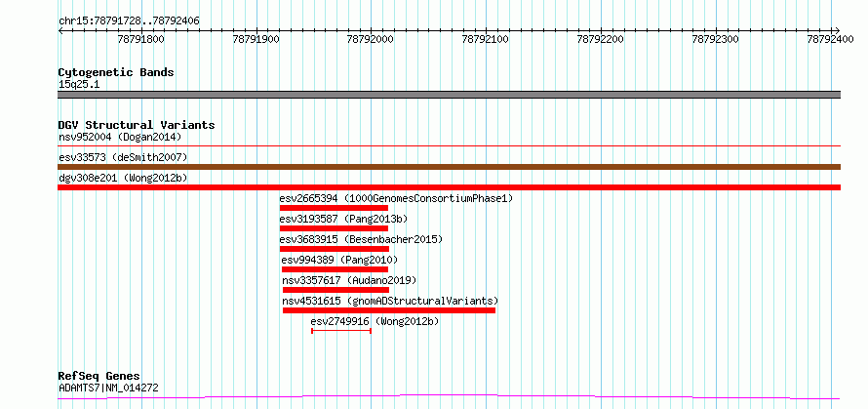Click ruler position 78791800
The width and height of the screenshot is (868, 409).
[141, 39]
